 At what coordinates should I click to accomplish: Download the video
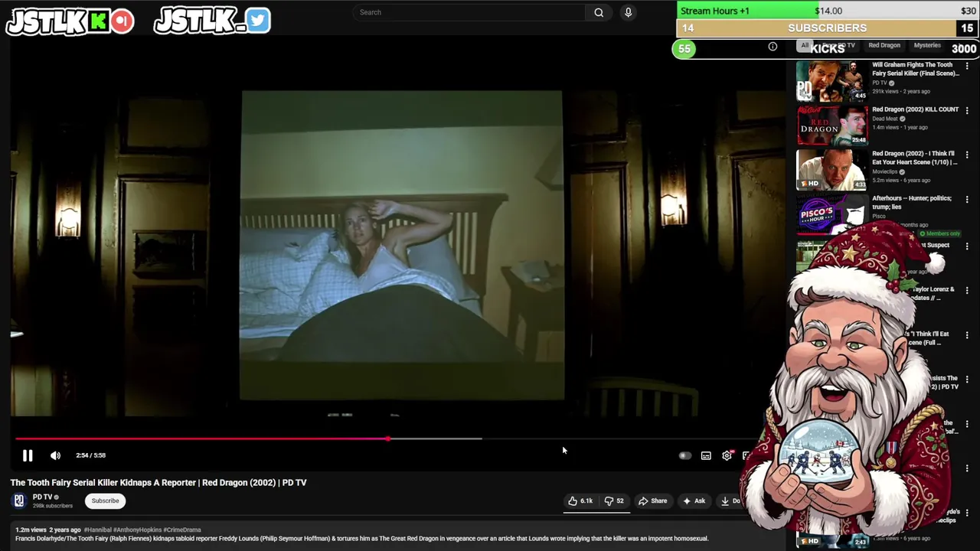731,500
